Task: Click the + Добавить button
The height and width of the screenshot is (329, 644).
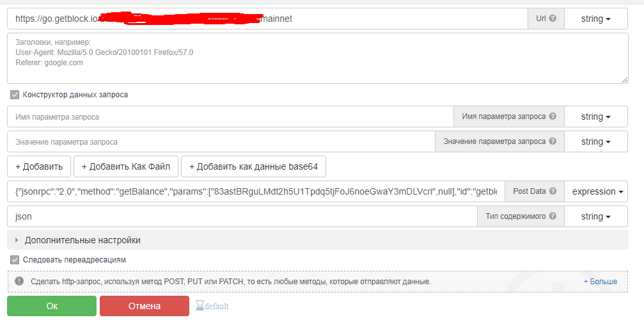Action: 38,166
